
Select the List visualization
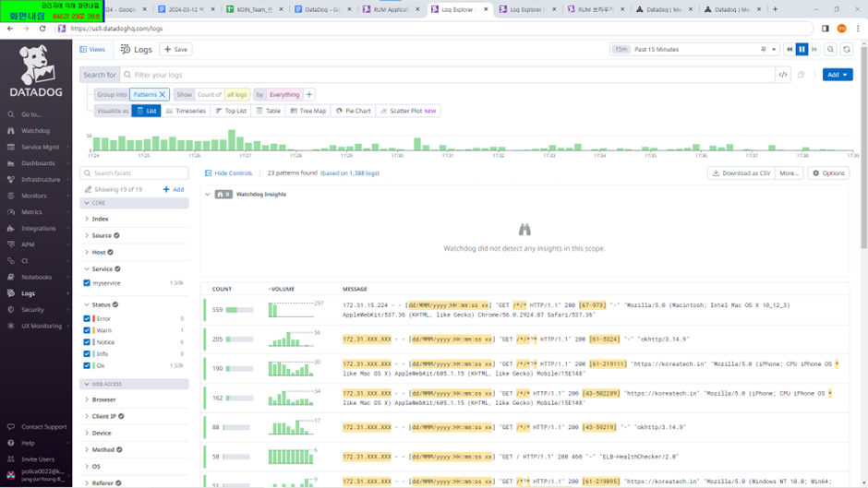tap(146, 111)
